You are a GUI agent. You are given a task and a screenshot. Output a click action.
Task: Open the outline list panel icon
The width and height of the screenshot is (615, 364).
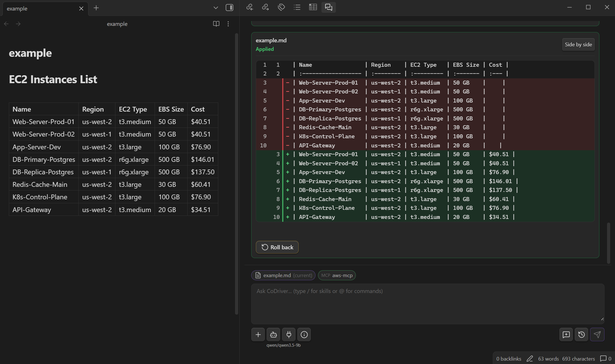coord(297,7)
